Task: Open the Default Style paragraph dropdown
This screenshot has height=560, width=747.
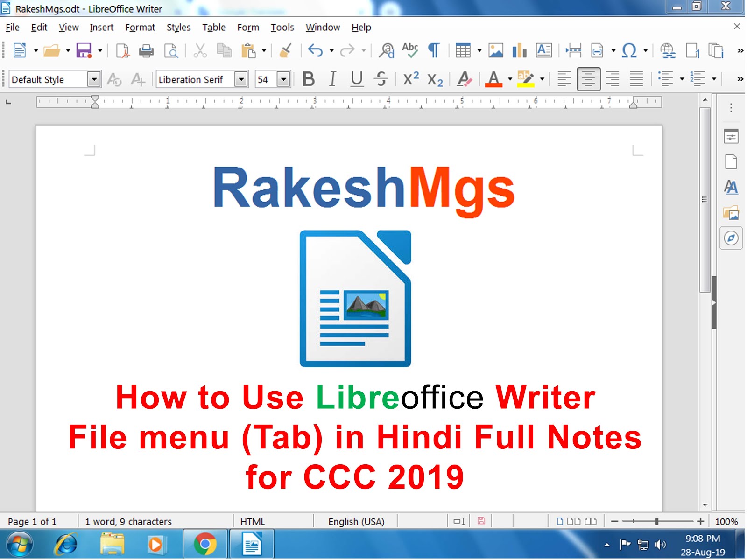Action: (x=95, y=79)
